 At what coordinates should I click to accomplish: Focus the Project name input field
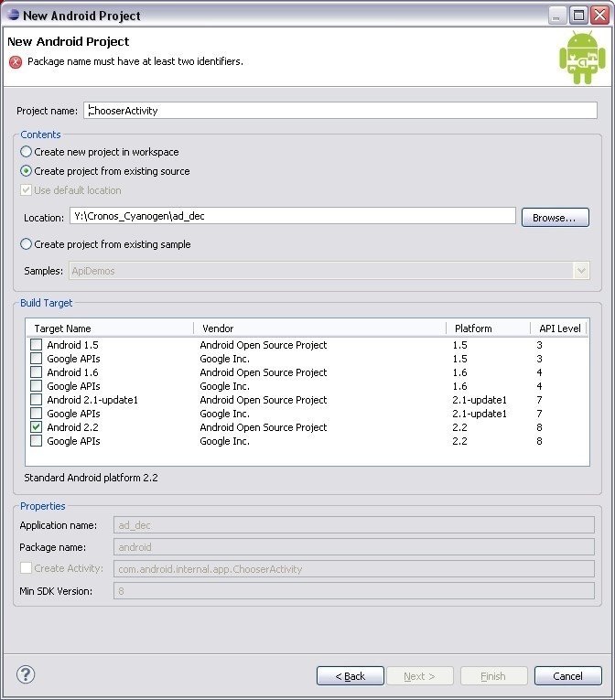[x=340, y=111]
